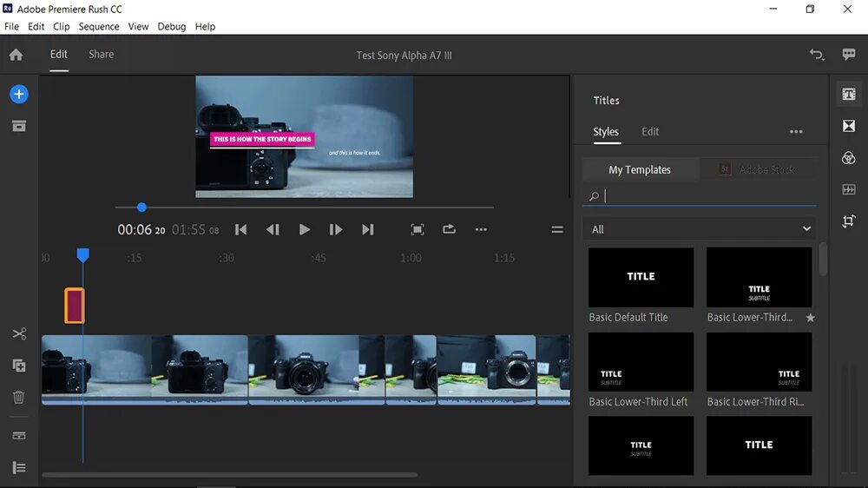
Task: Move the preview scrubber handle
Action: coord(141,208)
